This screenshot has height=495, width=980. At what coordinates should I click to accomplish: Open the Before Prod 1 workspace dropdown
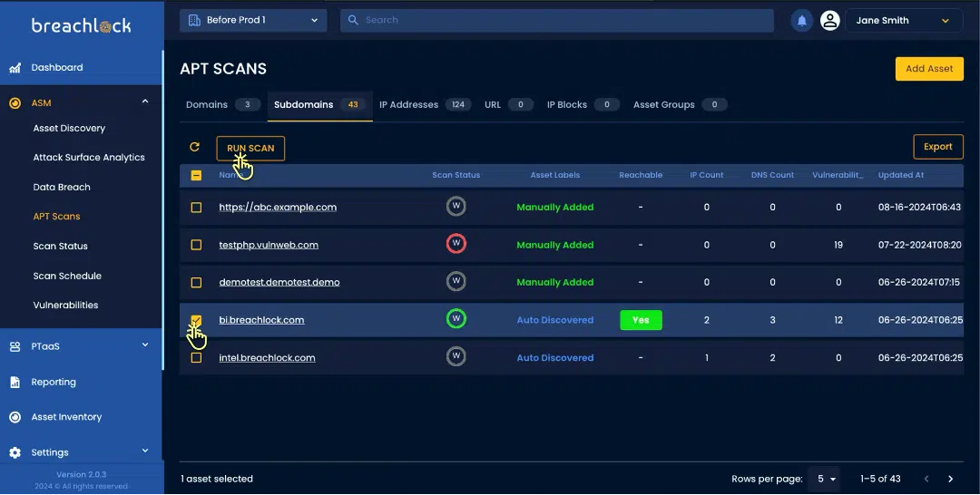coord(253,20)
